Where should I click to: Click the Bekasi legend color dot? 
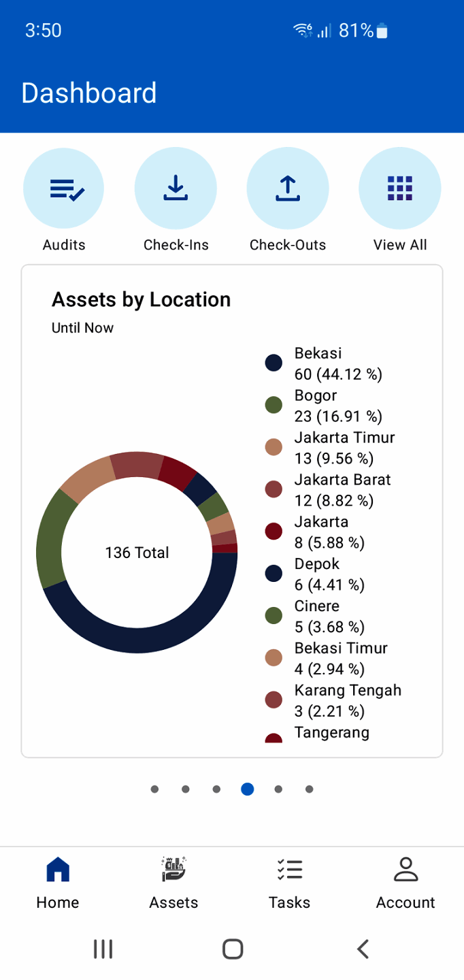click(274, 363)
